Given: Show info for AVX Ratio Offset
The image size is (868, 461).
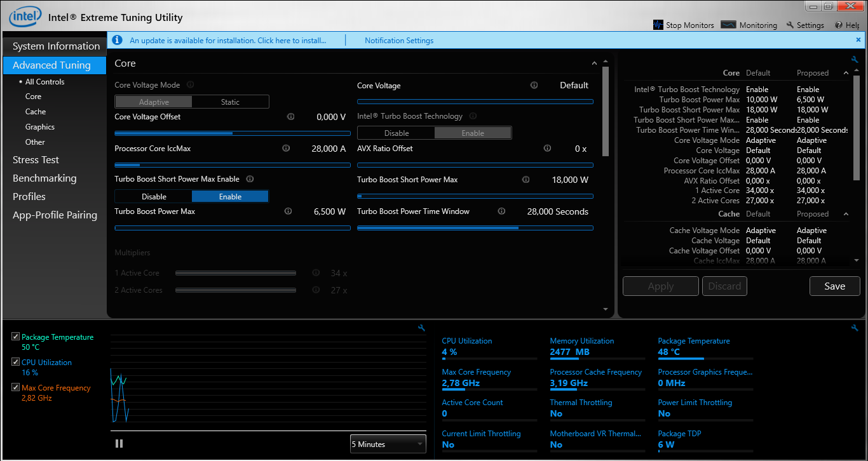Looking at the screenshot, I should point(547,148).
